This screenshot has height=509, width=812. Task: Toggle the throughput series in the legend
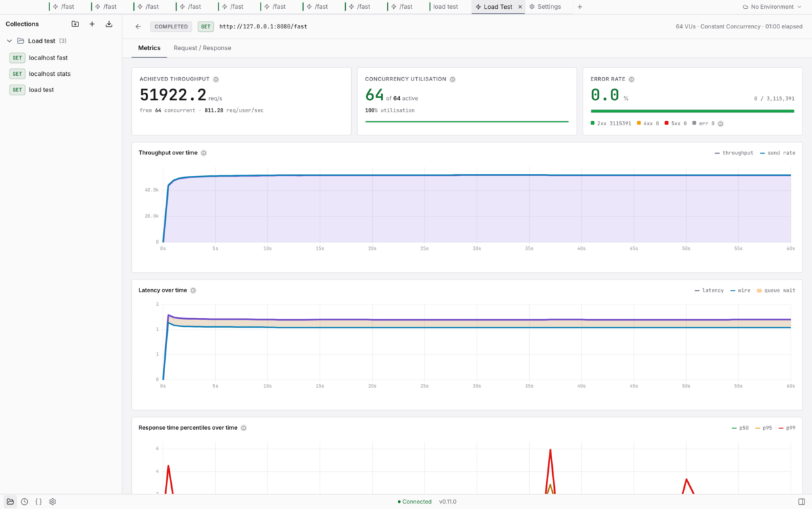pos(734,153)
